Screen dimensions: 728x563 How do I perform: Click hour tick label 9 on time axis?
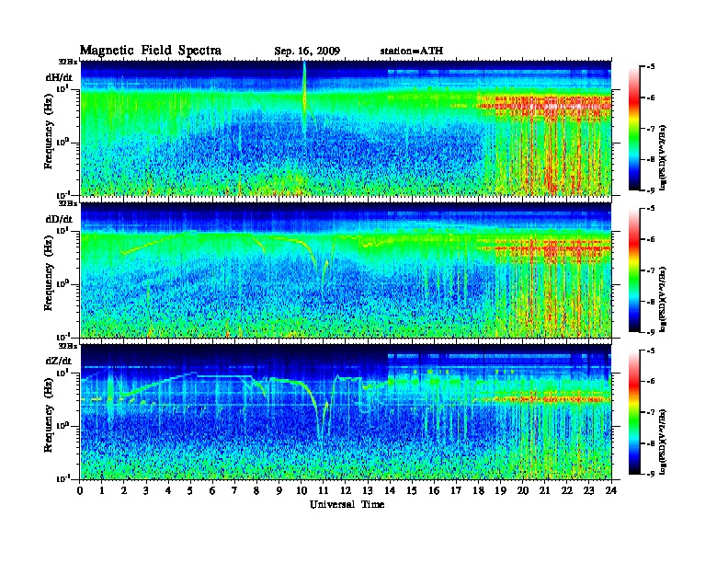279,491
